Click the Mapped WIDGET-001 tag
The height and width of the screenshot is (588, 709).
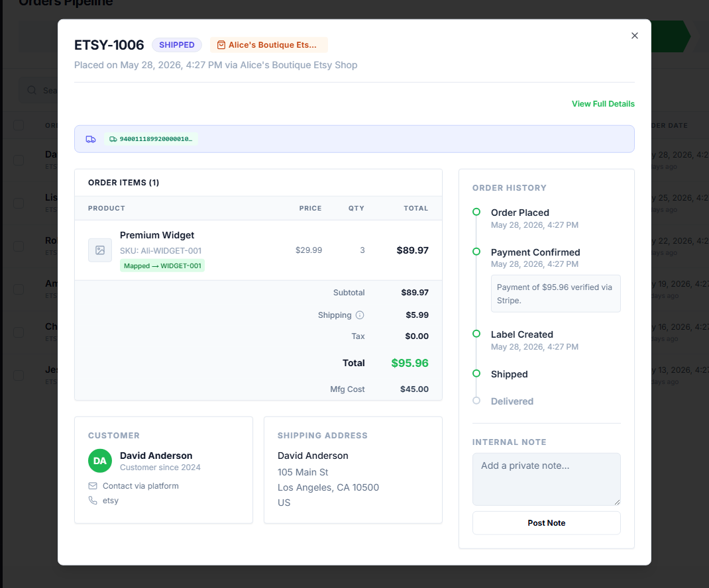(162, 266)
